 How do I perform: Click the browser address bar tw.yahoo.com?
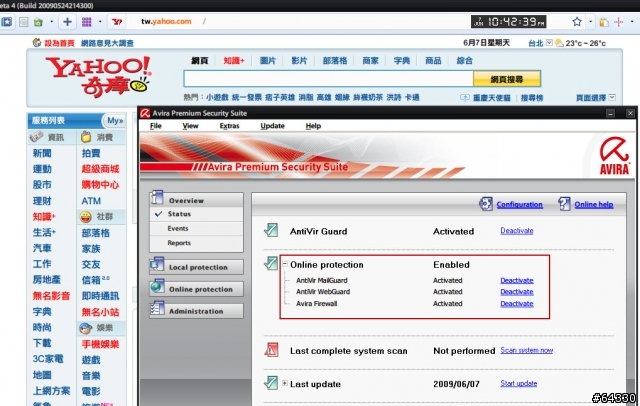tap(166, 21)
